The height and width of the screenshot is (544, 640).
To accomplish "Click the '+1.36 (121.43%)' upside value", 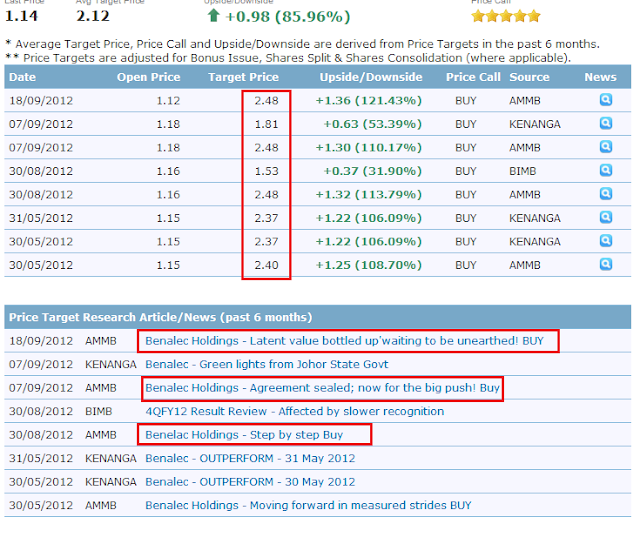I will (x=369, y=100).
